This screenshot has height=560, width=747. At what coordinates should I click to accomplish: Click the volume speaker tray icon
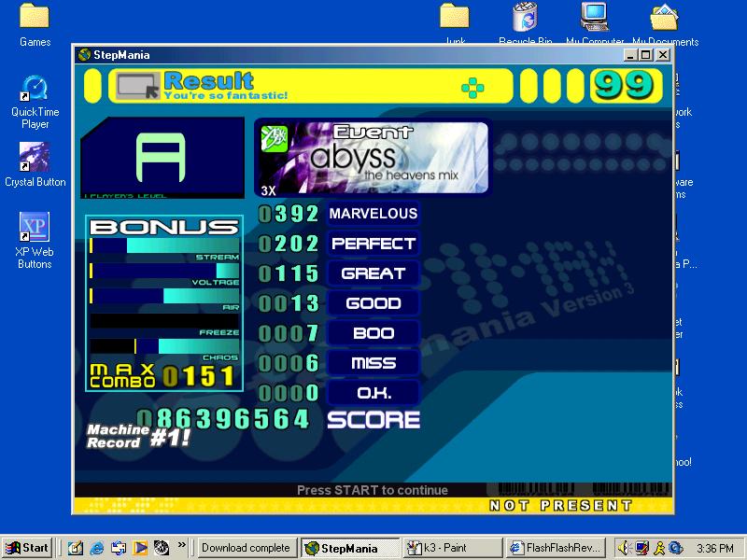point(625,548)
